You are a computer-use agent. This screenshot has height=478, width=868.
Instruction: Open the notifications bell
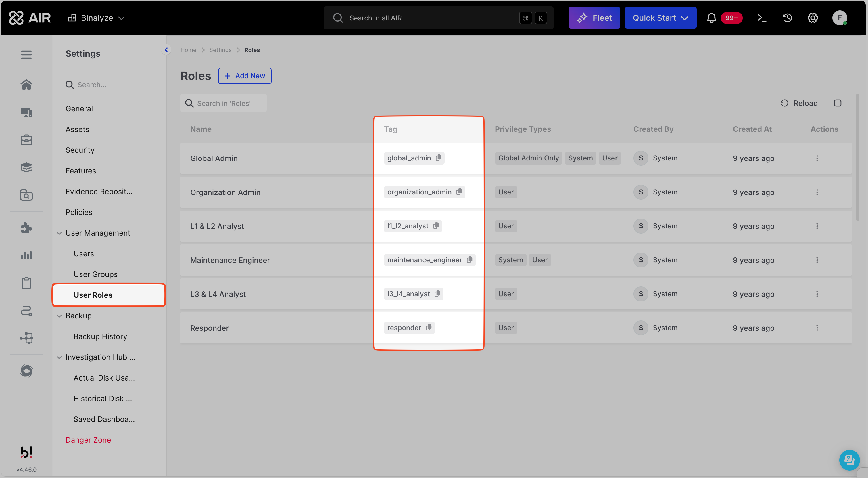click(711, 18)
